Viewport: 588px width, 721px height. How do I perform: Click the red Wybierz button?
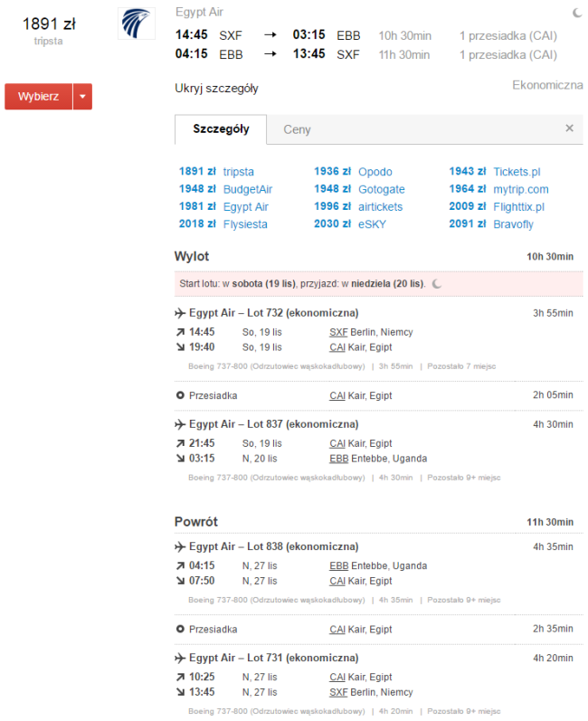point(39,97)
